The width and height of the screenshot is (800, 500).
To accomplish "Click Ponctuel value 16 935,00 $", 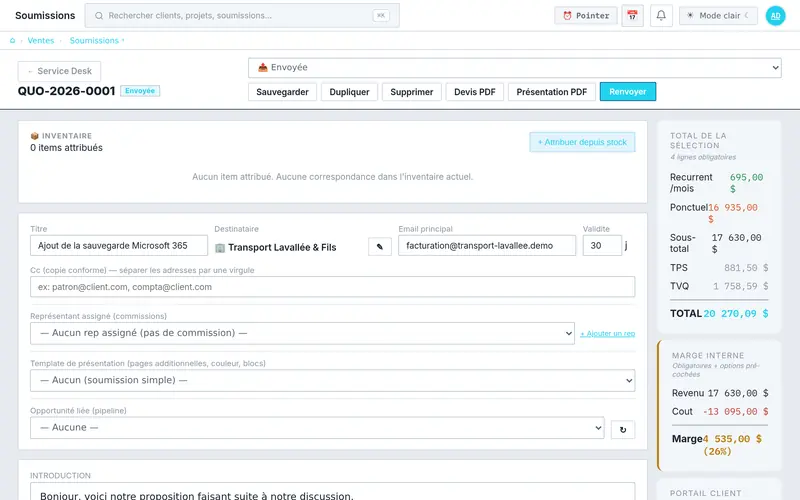I will [733, 213].
